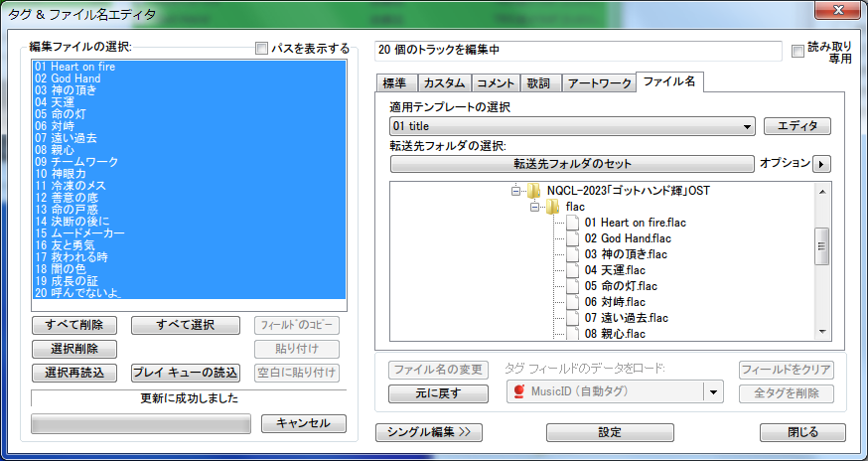Toggle the 読み取り専用 checkbox

coord(797,52)
